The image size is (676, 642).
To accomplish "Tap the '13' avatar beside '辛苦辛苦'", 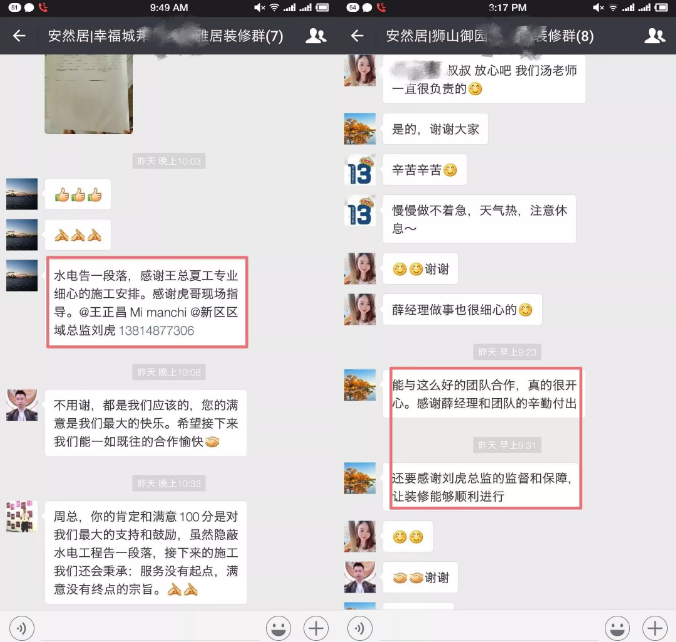I will coord(360,169).
